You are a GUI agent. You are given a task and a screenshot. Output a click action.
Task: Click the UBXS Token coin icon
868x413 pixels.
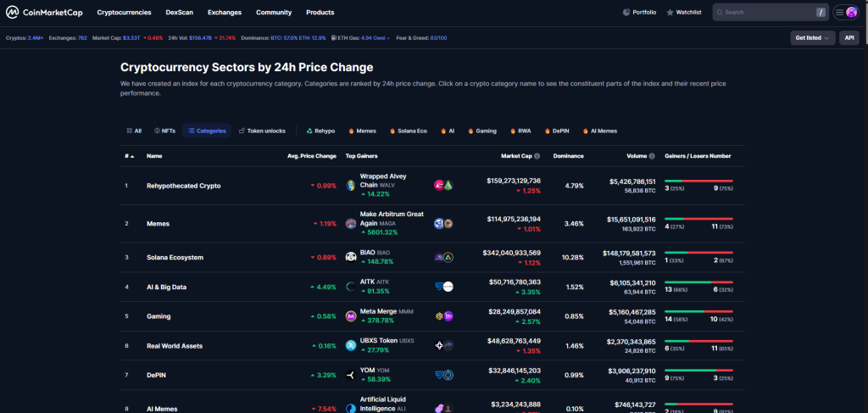(x=350, y=345)
